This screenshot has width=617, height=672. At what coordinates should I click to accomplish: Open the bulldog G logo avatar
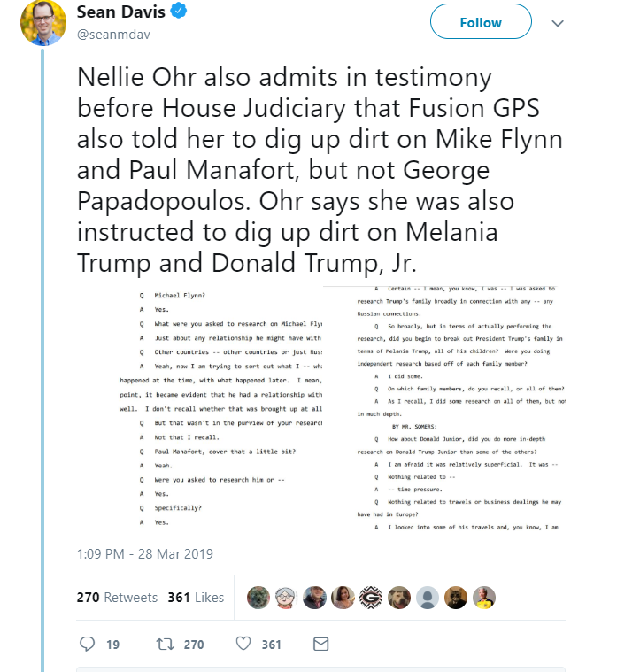tap(371, 598)
